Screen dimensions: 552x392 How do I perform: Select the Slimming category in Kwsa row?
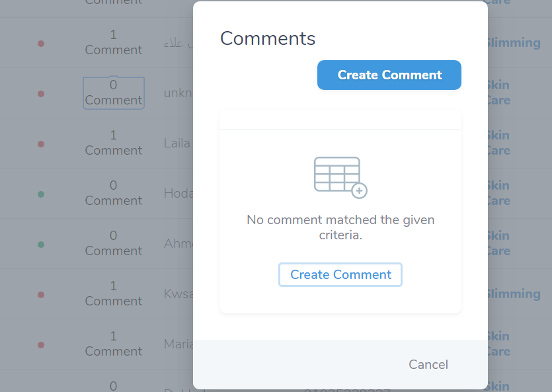click(x=513, y=294)
